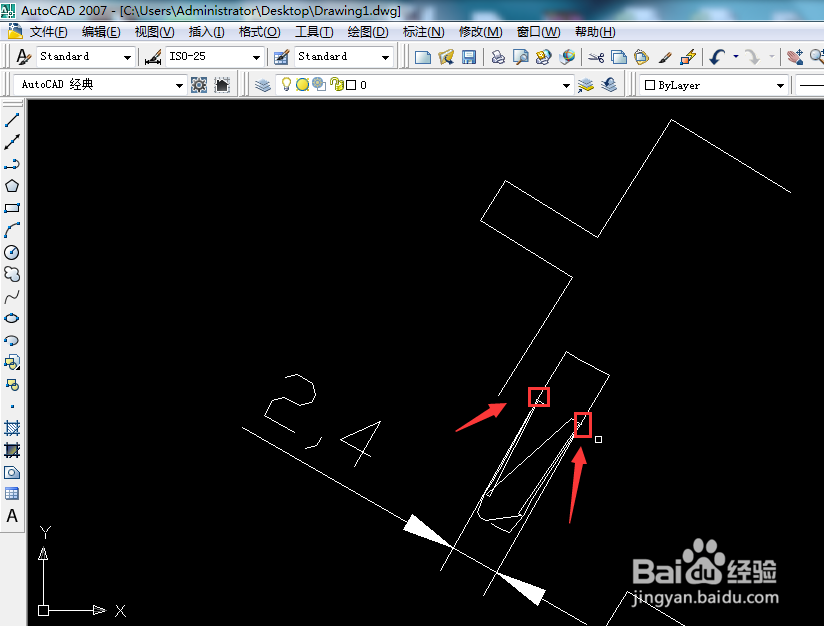The height and width of the screenshot is (626, 824).
Task: Activate the Pan hand tool
Action: point(795,57)
